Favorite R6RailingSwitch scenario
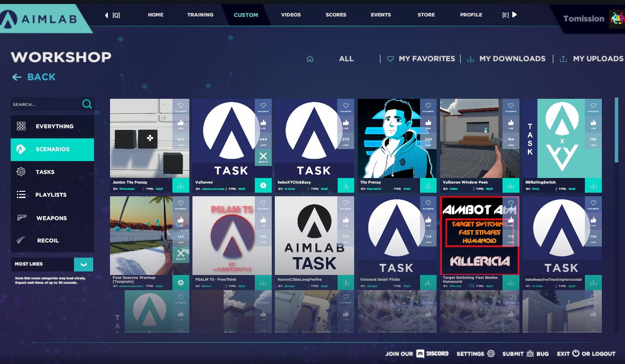 click(x=593, y=107)
